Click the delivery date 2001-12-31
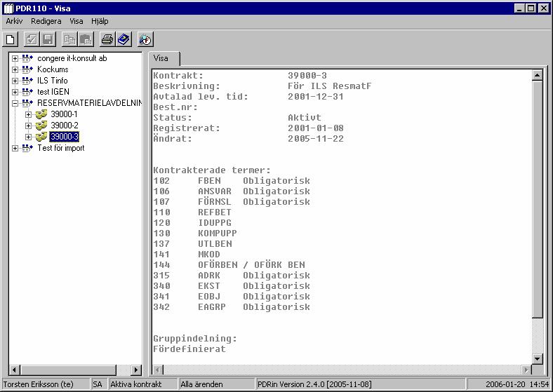The height and width of the screenshot is (392, 553). click(x=316, y=97)
